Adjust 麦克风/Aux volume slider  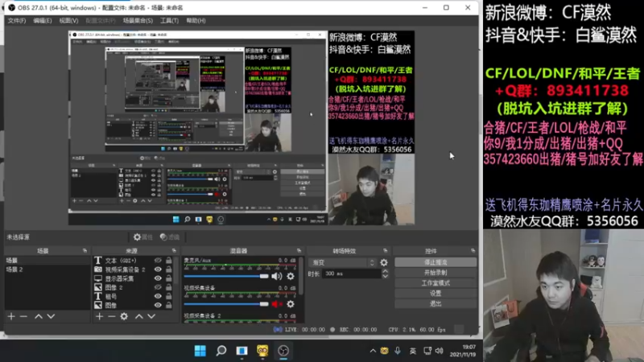226,276
